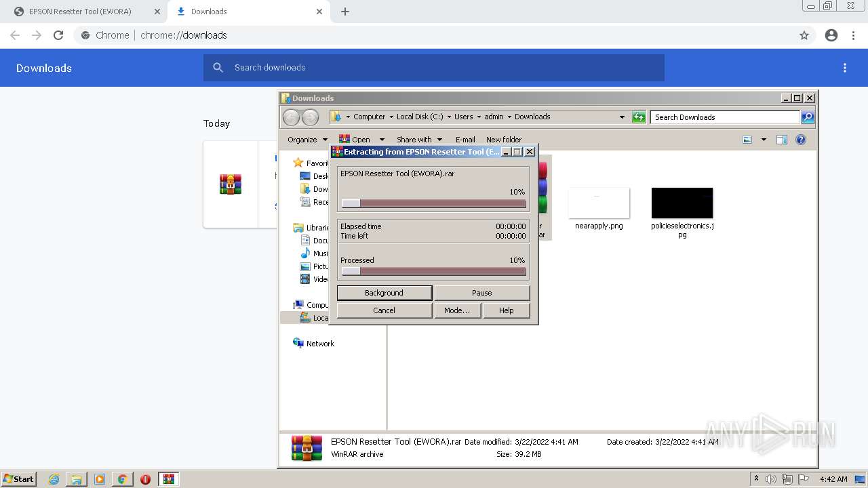Viewport: 868px width, 488px height.
Task: Click the change view icon in Explorer
Action: click(747, 140)
